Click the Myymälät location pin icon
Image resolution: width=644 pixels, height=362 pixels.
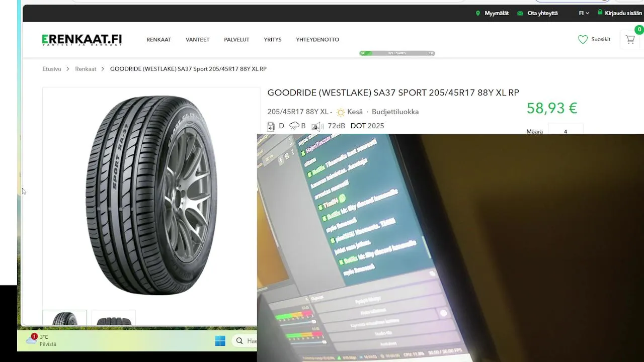click(478, 13)
